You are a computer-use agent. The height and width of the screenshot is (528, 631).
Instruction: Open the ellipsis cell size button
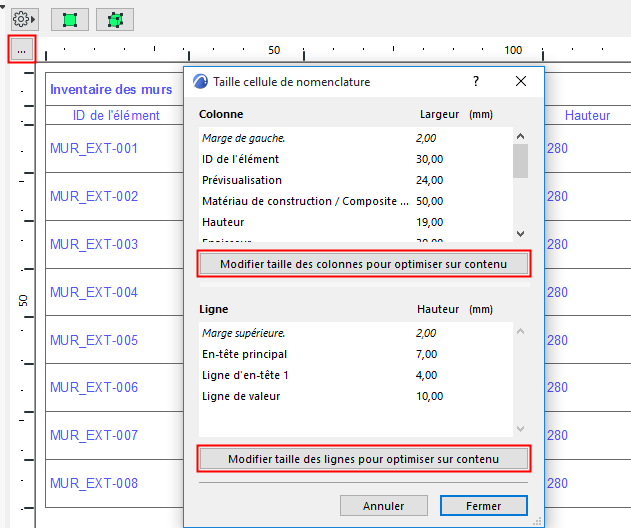tap(22, 51)
